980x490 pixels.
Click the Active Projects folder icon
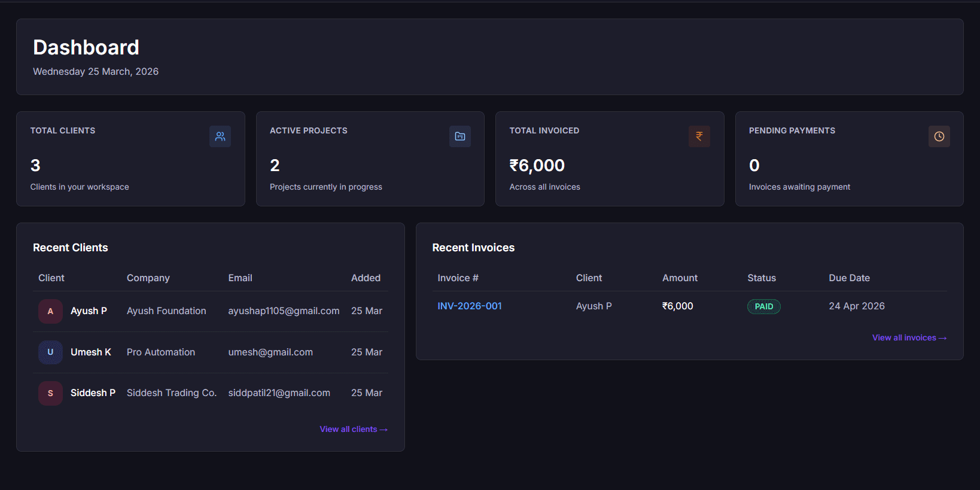(x=460, y=136)
